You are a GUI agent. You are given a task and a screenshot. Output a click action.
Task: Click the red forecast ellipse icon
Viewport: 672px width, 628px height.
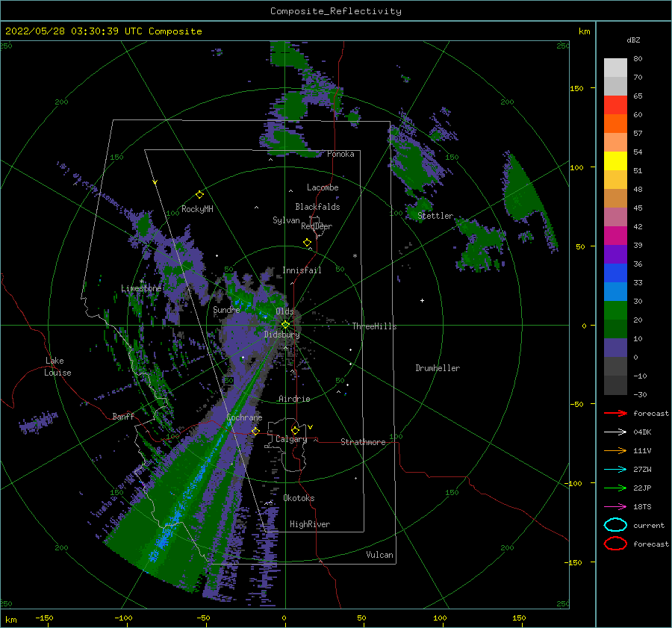pyautogui.click(x=615, y=544)
